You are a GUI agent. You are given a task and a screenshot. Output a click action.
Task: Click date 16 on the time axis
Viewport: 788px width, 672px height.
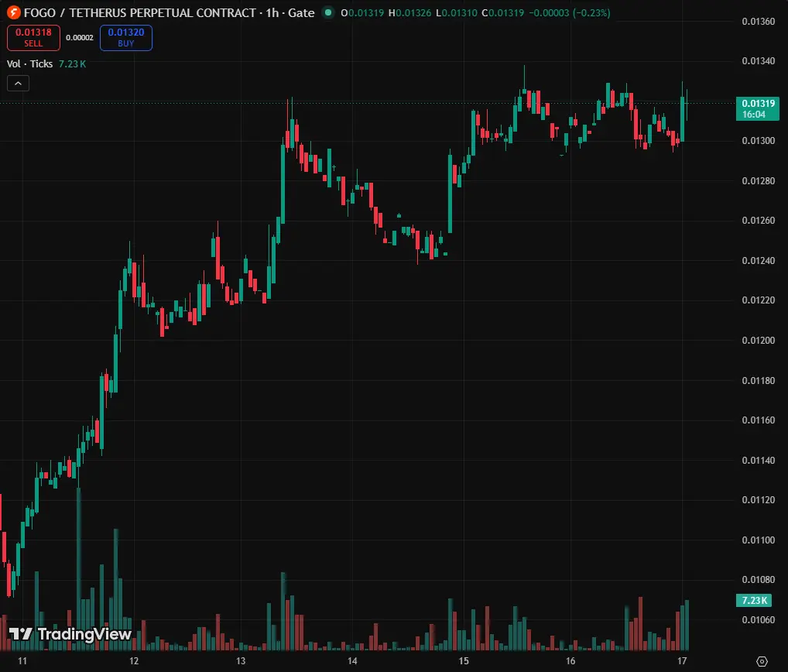click(x=570, y=661)
